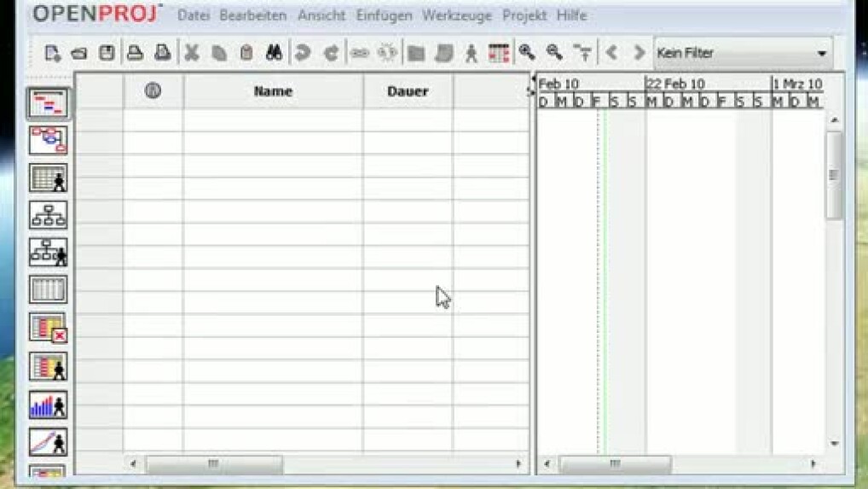Open the Werkzeuge menu
This screenshot has width=868, height=489.
click(457, 15)
